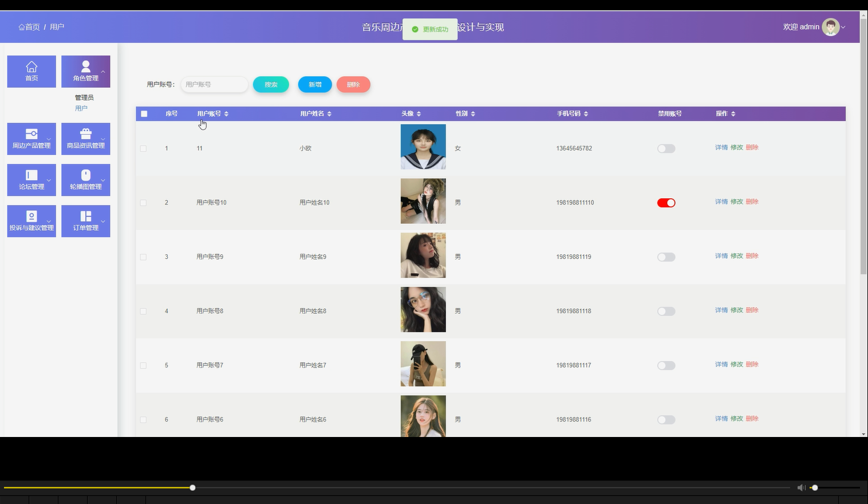Viewport: 868px width, 504px height.
Task: Open the 角色管理 role management panel
Action: [85, 71]
